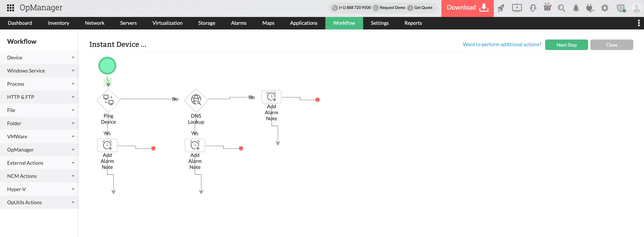Expand the NCM Actions category

pyautogui.click(x=39, y=176)
